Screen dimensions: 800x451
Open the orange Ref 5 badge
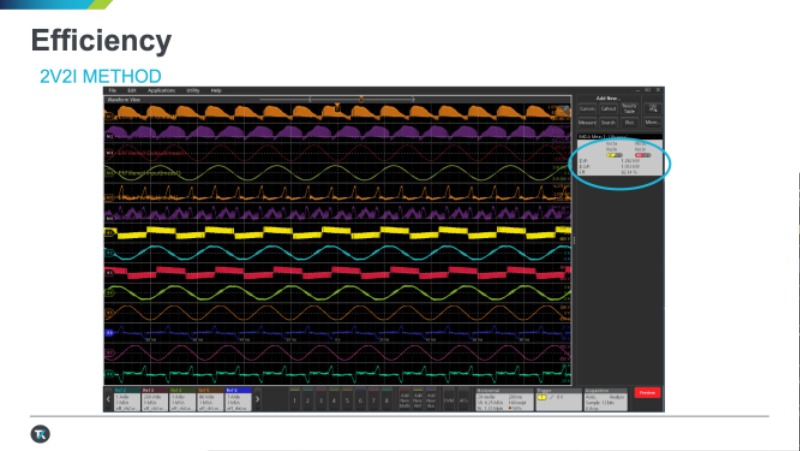point(211,399)
